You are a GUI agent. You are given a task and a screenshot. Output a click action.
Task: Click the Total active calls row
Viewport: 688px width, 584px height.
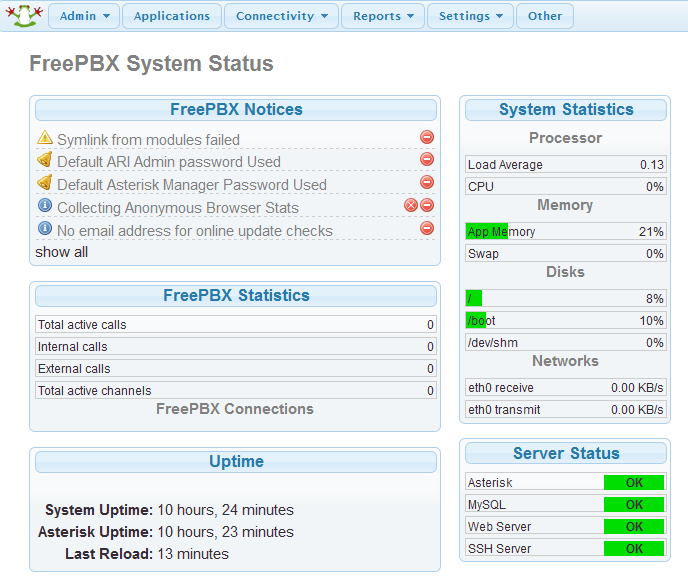(x=236, y=324)
